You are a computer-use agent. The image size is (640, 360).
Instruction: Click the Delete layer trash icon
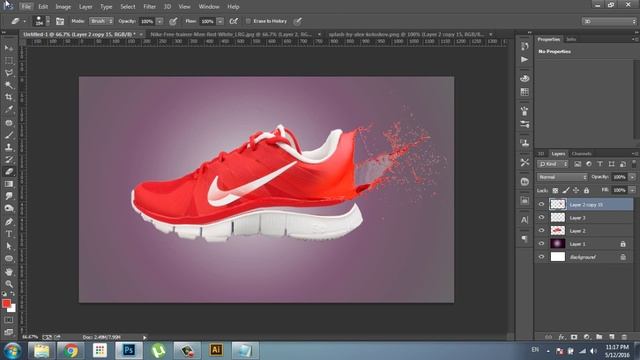(624, 337)
